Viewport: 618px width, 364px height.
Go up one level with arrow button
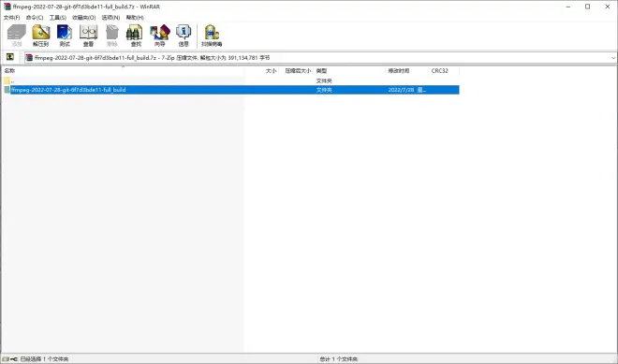[10, 57]
